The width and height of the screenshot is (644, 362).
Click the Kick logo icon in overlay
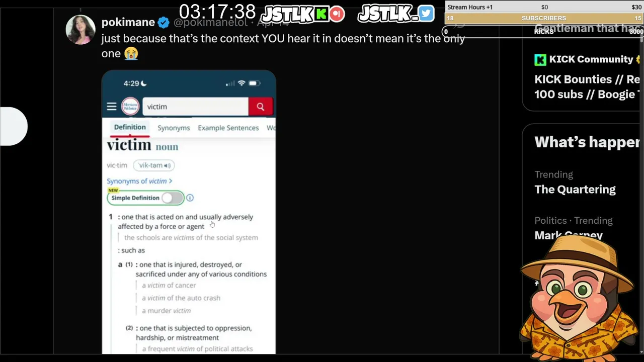point(321,14)
